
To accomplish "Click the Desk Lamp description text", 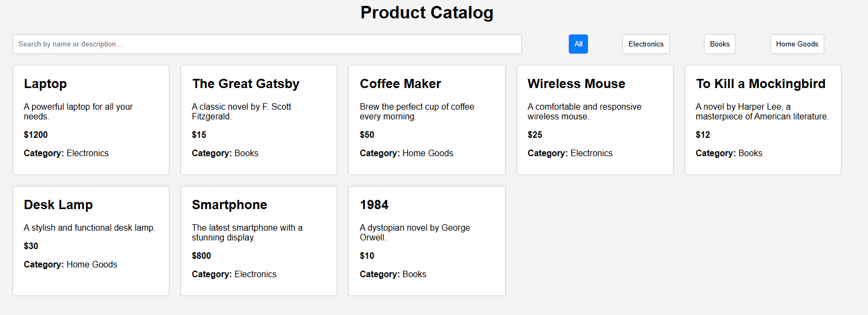I will point(90,227).
